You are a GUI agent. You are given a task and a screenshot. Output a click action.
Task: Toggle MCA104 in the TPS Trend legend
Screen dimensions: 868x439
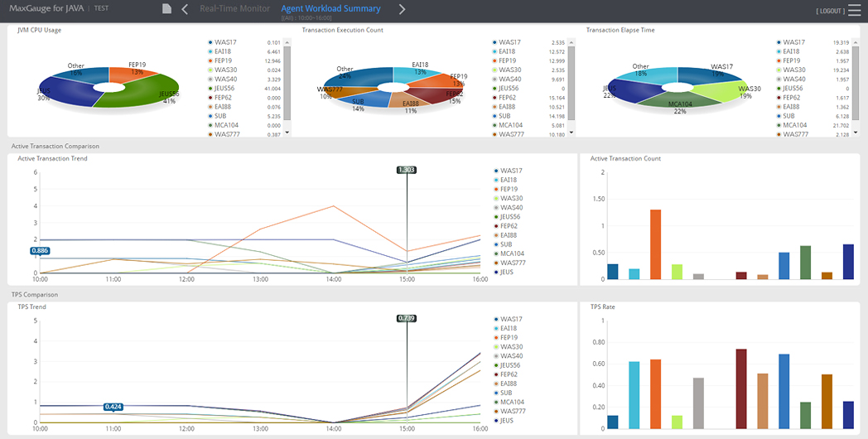pos(510,402)
